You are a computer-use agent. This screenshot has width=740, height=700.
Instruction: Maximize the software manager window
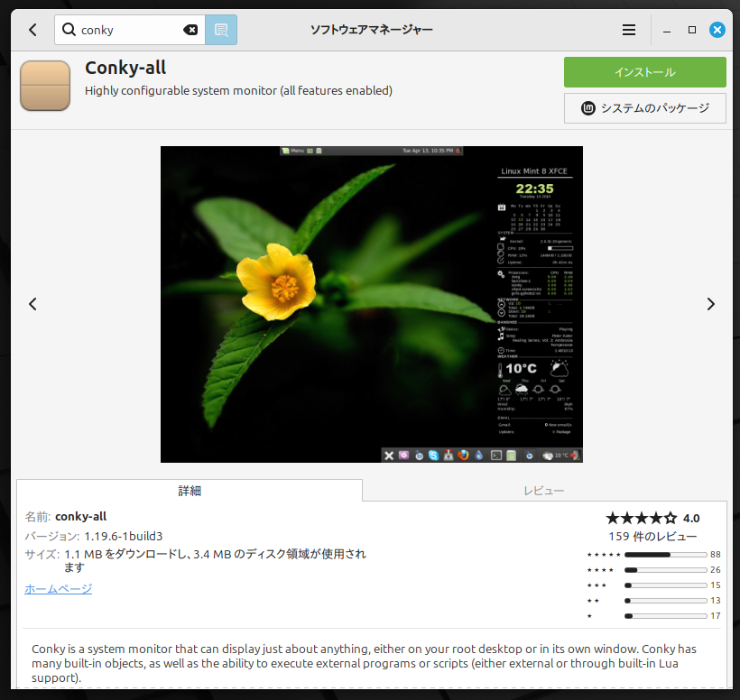[x=692, y=30]
